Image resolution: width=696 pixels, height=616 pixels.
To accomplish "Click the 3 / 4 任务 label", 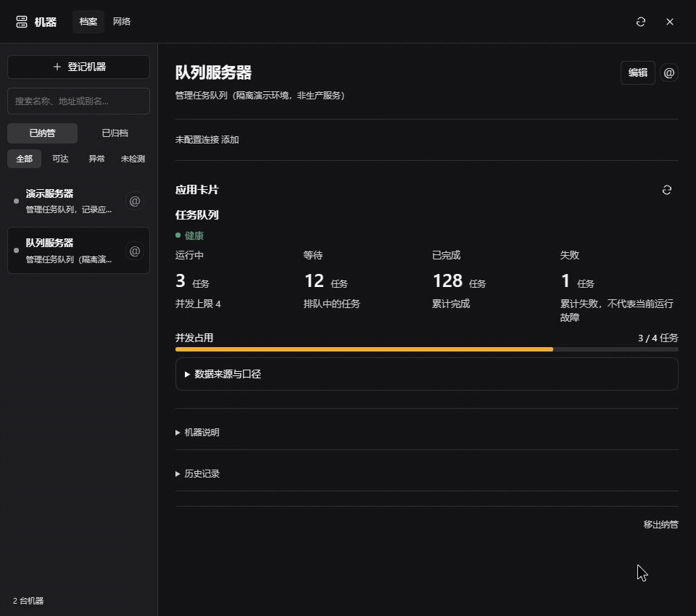I will tap(658, 338).
